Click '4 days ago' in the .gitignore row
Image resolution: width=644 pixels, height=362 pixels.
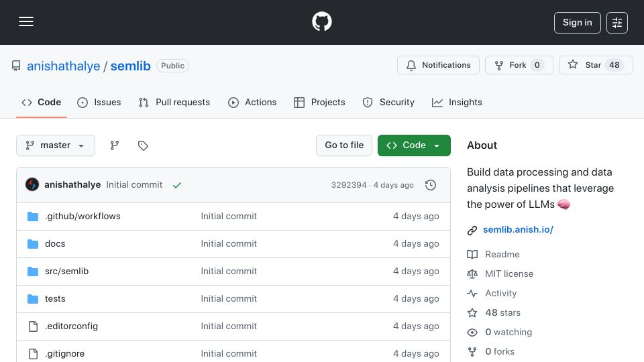coord(416,354)
